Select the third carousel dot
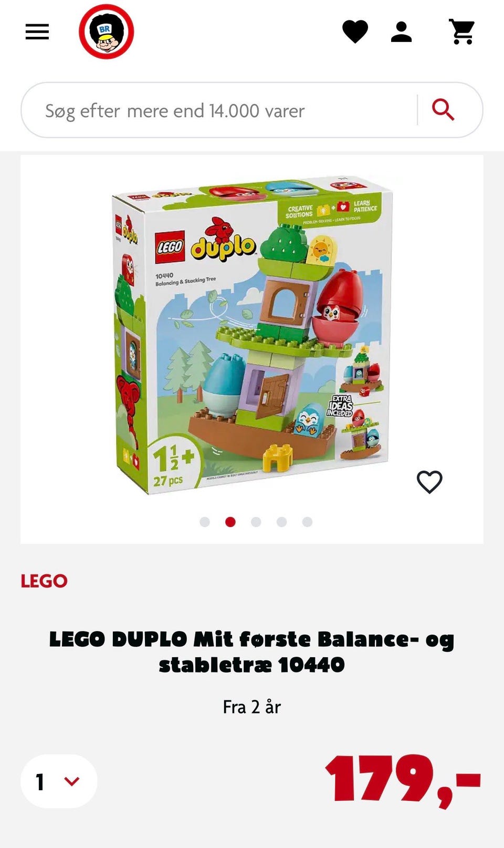 click(x=256, y=522)
